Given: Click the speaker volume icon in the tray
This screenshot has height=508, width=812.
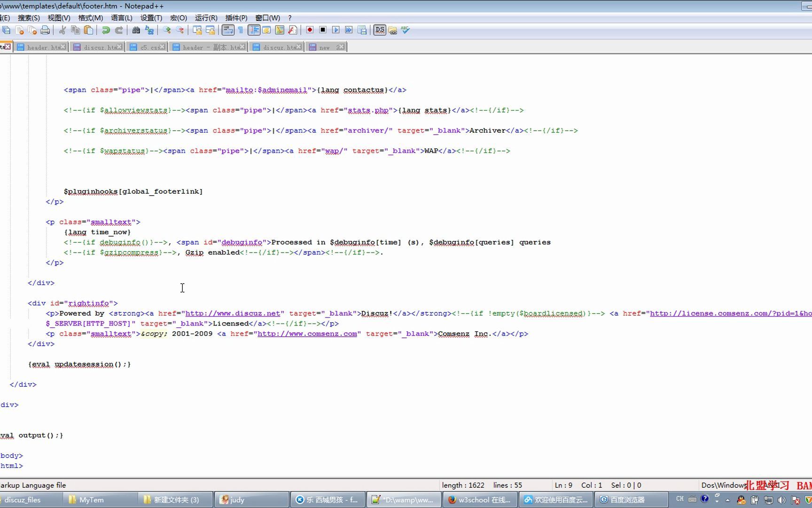Looking at the screenshot, I should 781,500.
